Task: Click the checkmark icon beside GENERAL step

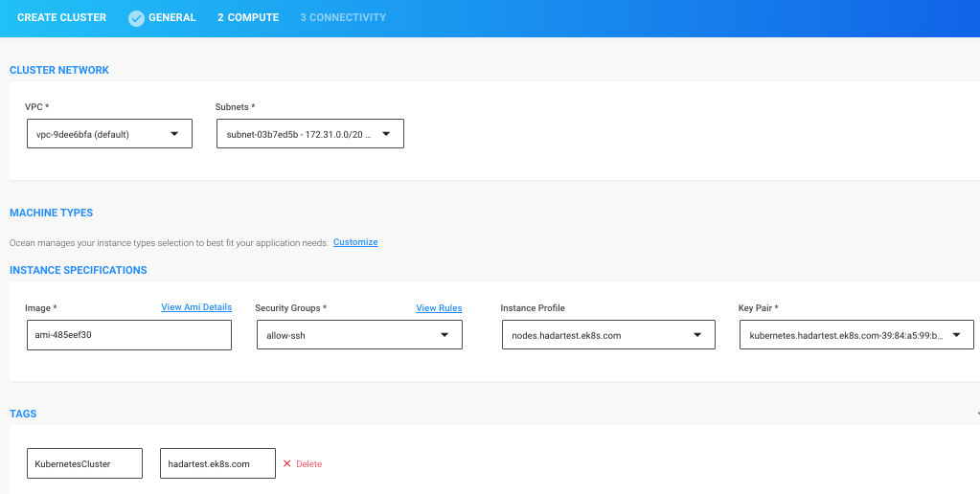Action: click(x=136, y=18)
